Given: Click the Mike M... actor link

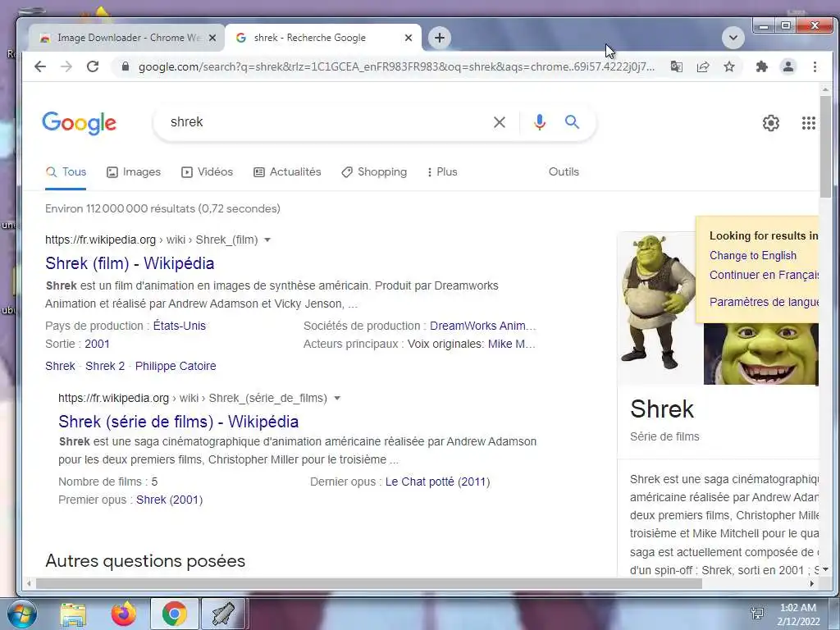Looking at the screenshot, I should (x=512, y=344).
